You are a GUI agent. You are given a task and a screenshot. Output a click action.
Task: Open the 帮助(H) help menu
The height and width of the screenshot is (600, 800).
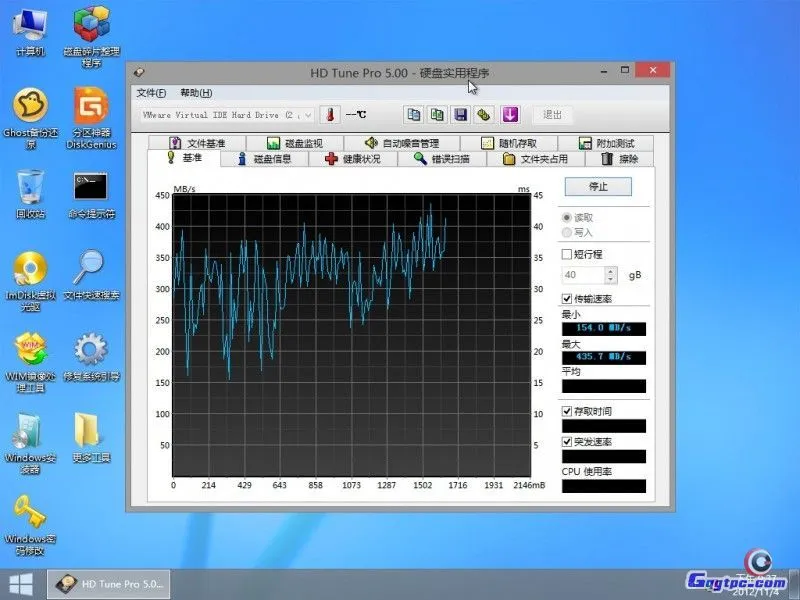(x=196, y=93)
